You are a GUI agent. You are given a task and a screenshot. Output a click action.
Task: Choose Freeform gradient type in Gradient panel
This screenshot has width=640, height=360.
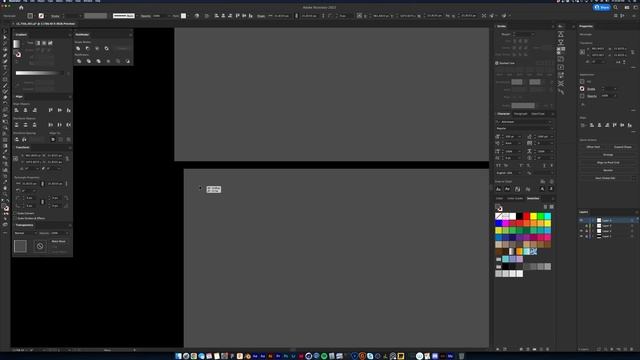click(51, 43)
